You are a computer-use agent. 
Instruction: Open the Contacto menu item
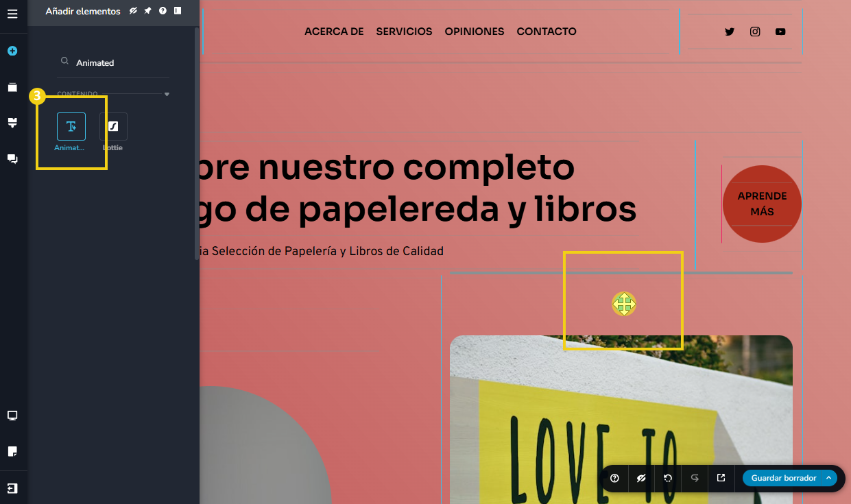coord(546,32)
